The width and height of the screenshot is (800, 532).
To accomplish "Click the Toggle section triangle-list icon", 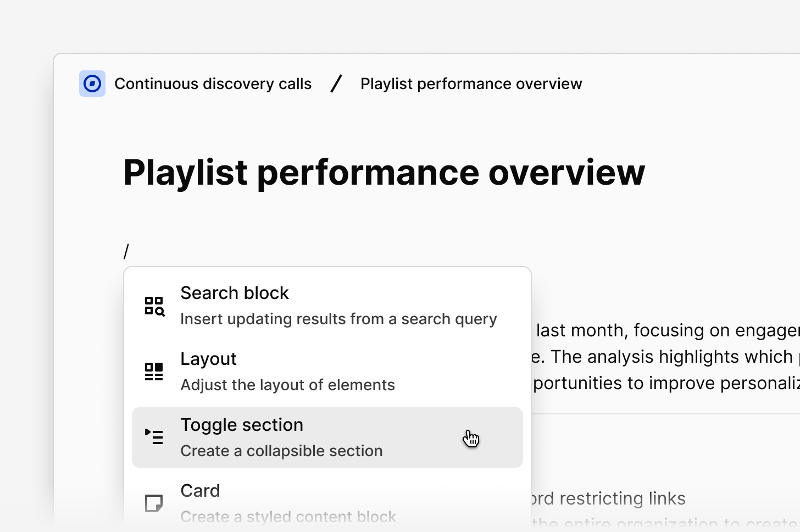I will coord(154,437).
